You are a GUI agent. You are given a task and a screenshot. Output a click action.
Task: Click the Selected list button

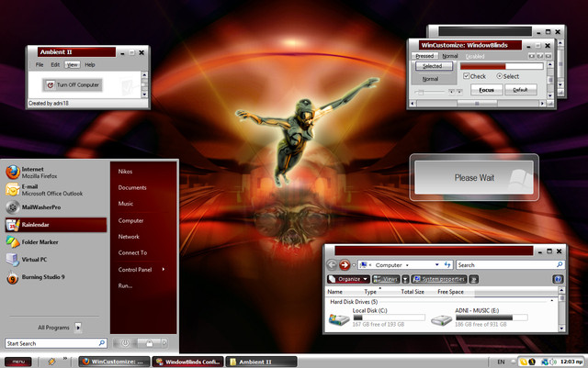coord(434,66)
